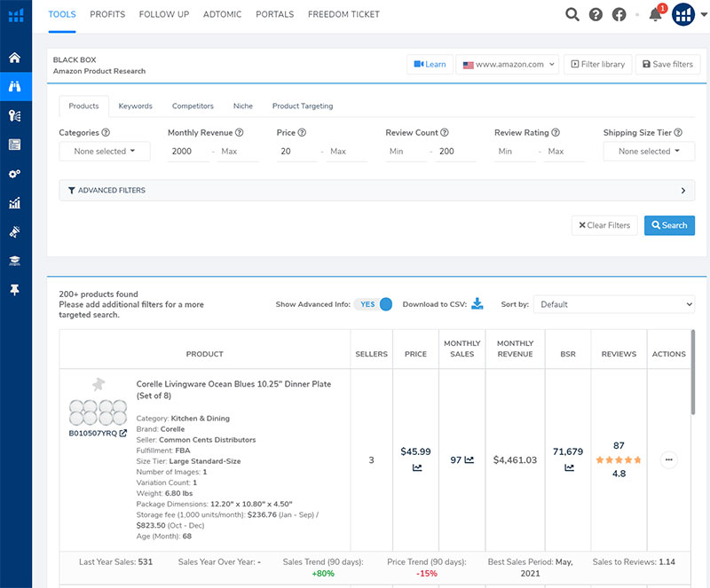Click Price min field showing 20
Image resolution: width=710 pixels, height=588 pixels.
(297, 151)
